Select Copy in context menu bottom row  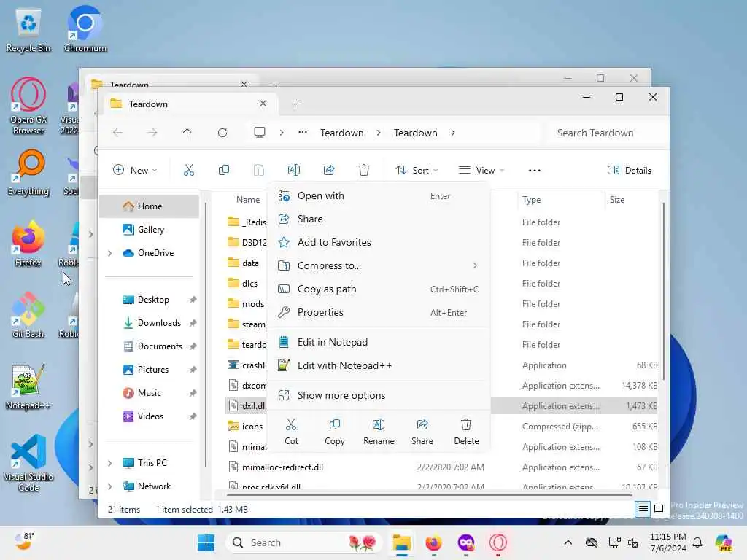pyautogui.click(x=334, y=432)
